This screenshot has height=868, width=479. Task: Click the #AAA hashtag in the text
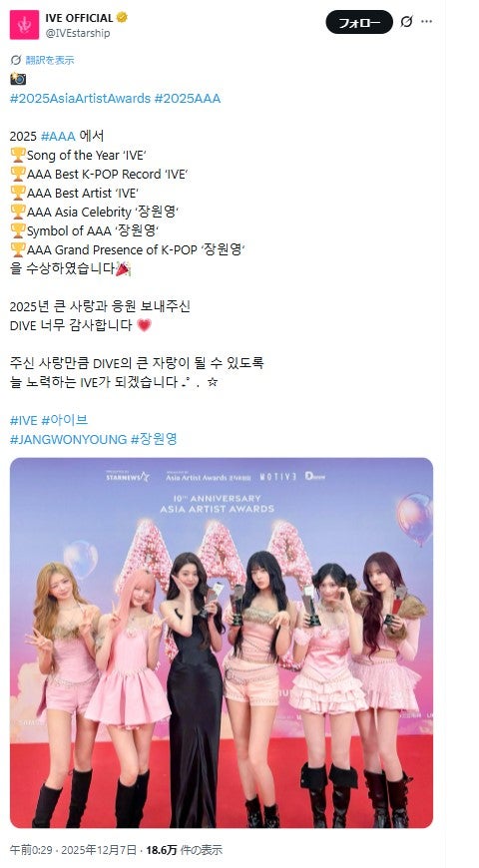pos(58,136)
